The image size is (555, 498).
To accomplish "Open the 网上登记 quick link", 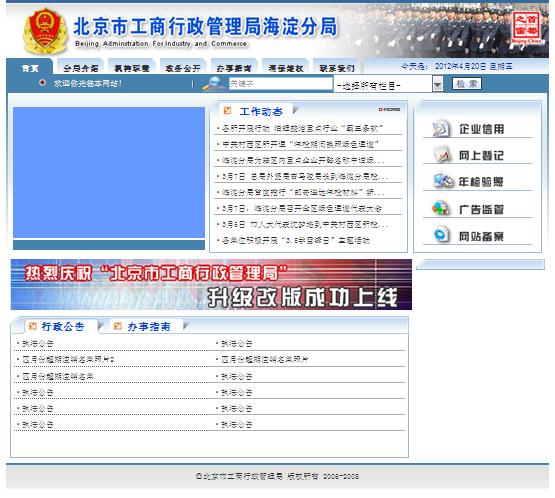I will (481, 155).
